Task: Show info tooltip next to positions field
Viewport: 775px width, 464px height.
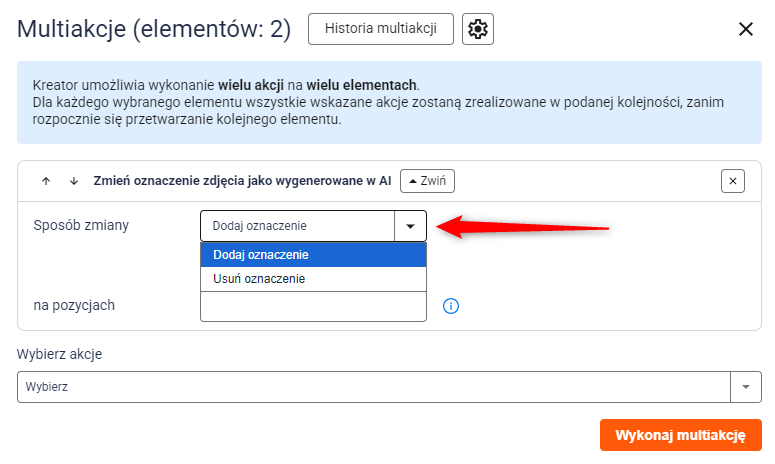Action: click(x=450, y=306)
